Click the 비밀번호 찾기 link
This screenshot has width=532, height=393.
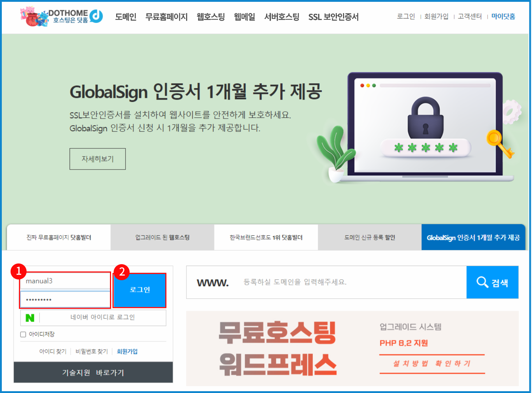click(x=91, y=351)
